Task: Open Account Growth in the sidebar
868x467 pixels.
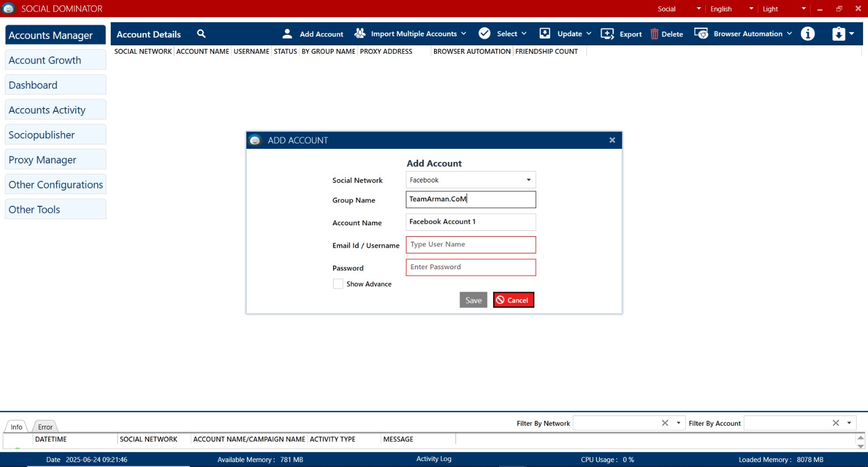Action: pos(55,60)
